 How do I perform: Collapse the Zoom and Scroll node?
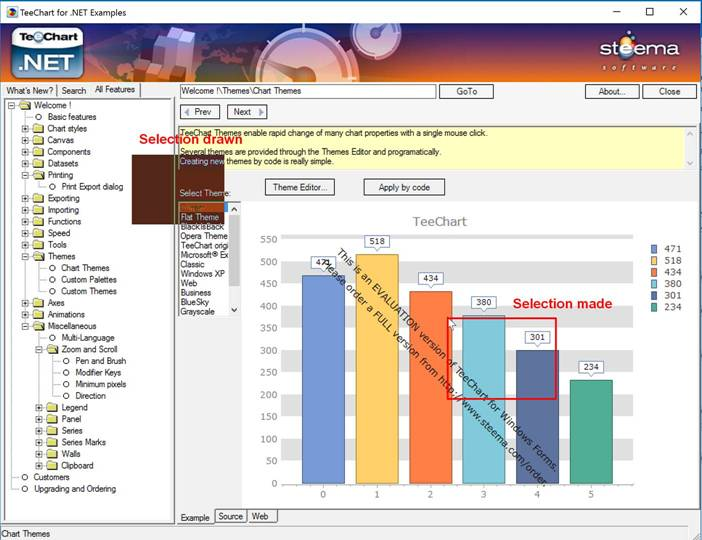[39, 349]
